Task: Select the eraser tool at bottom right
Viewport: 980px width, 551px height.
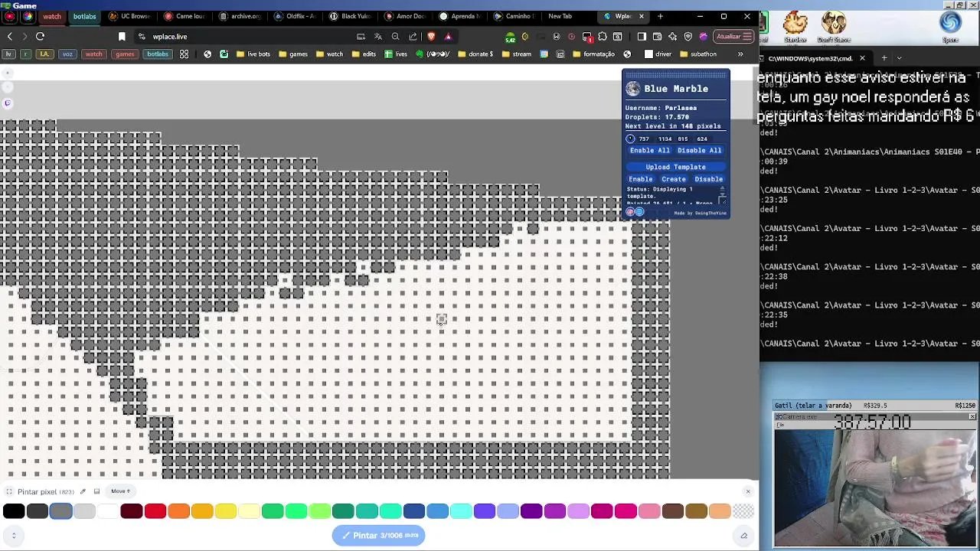Action: (x=743, y=536)
